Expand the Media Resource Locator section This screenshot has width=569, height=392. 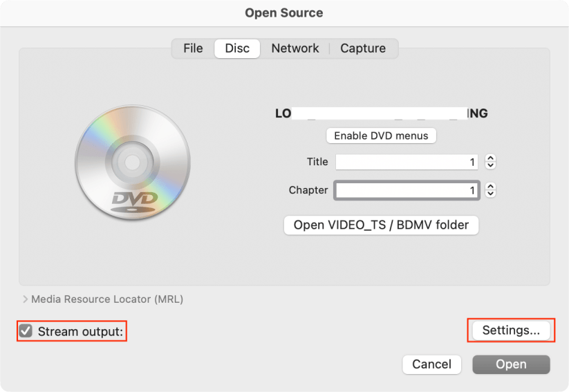tap(26, 299)
